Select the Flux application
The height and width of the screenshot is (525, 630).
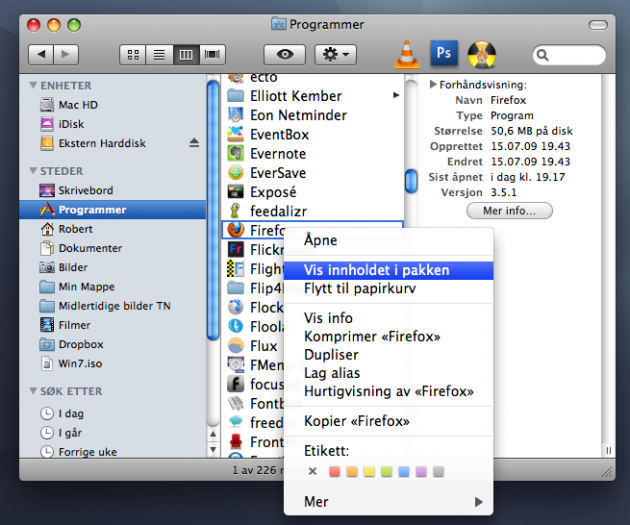click(253, 346)
